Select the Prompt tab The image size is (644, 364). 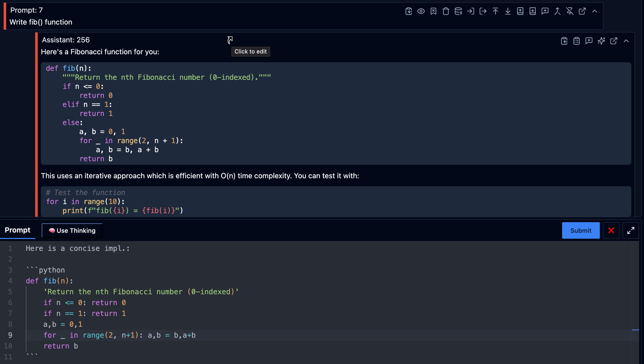click(18, 230)
